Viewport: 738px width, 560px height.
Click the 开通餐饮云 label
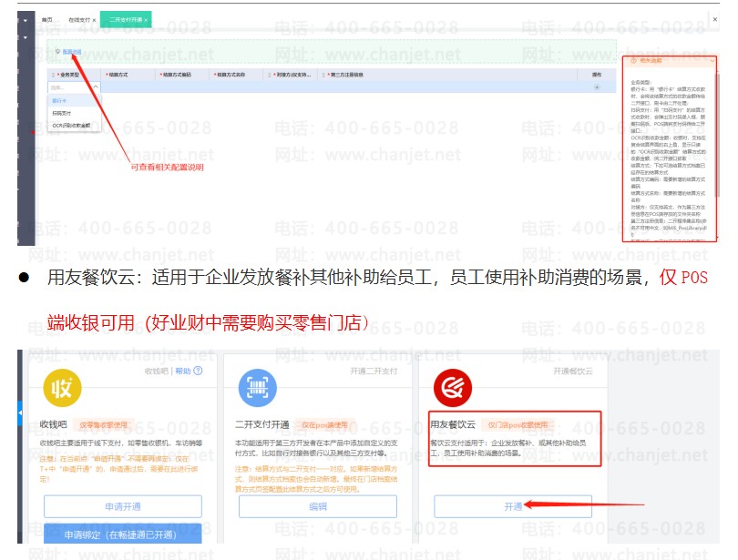[573, 371]
